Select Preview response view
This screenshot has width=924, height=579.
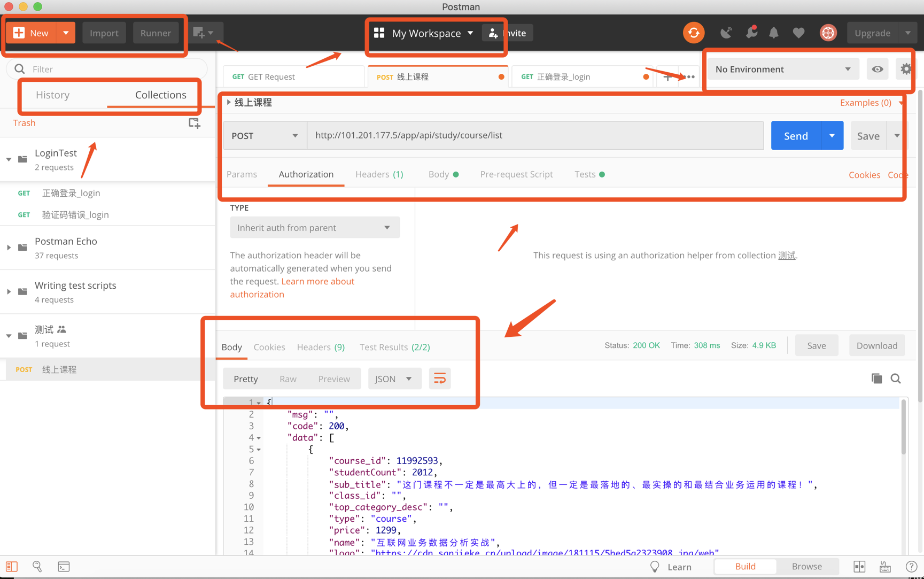[334, 379]
